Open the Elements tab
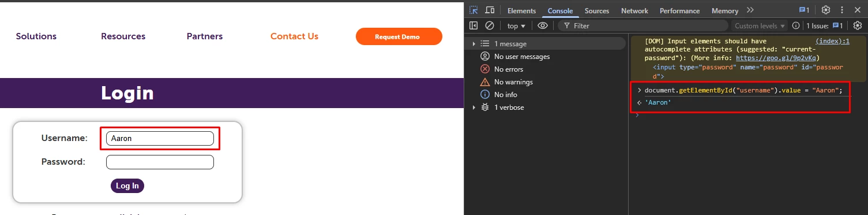868x215 pixels. click(521, 11)
